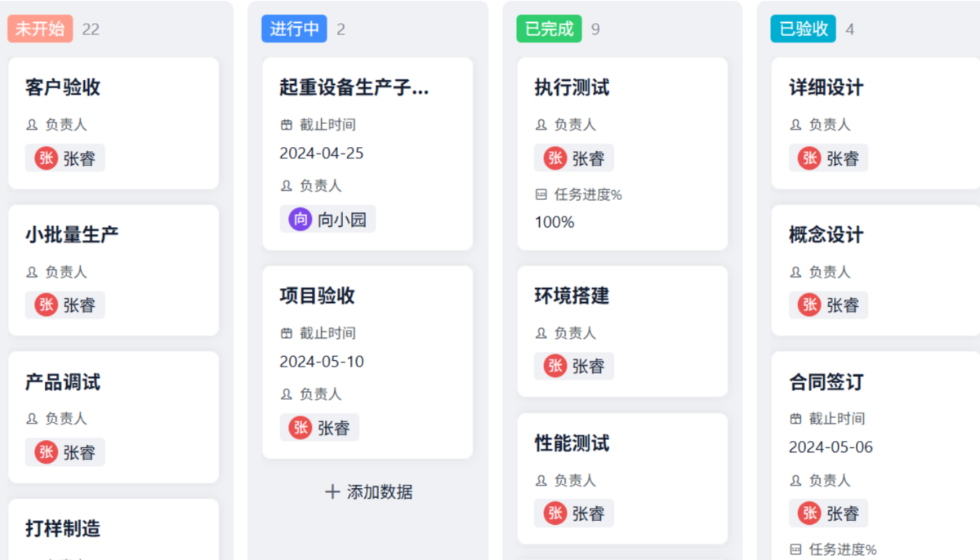
Task: Click the 2024-04-25 deadline date
Action: pyautogui.click(x=322, y=153)
